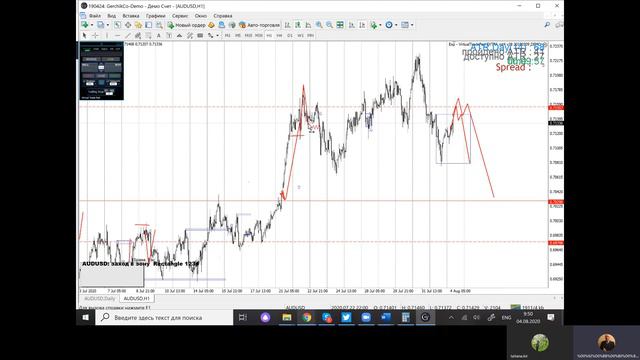Screen dimensions: 640x360
Task: Open Google Chrome from taskbar
Action: [x=307, y=317]
